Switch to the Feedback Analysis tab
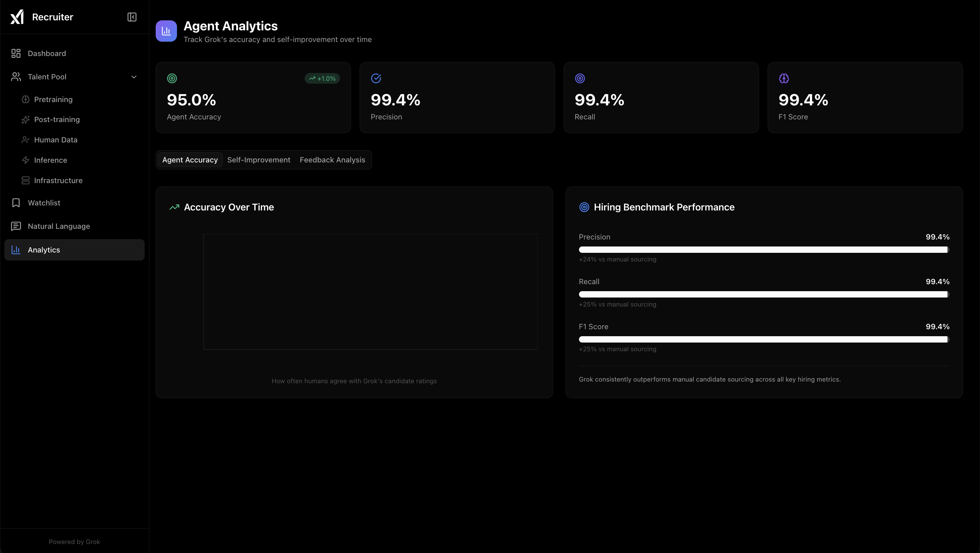The width and height of the screenshot is (980, 553). [332, 160]
